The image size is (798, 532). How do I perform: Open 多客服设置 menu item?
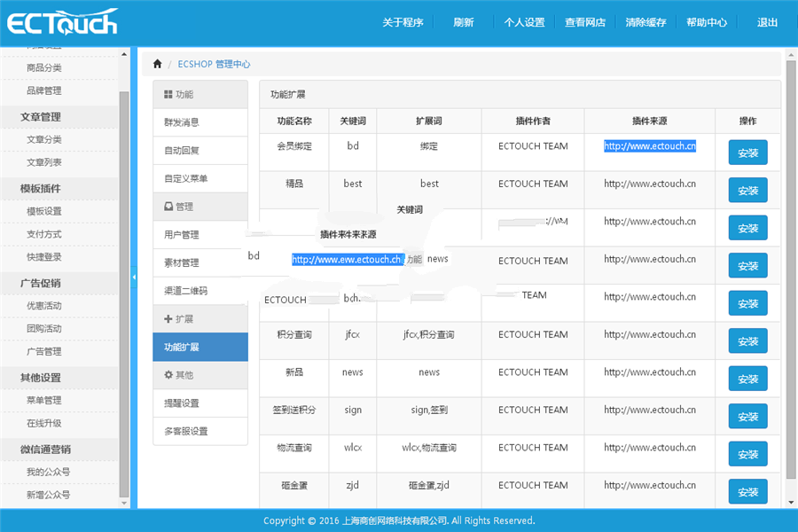click(x=200, y=431)
